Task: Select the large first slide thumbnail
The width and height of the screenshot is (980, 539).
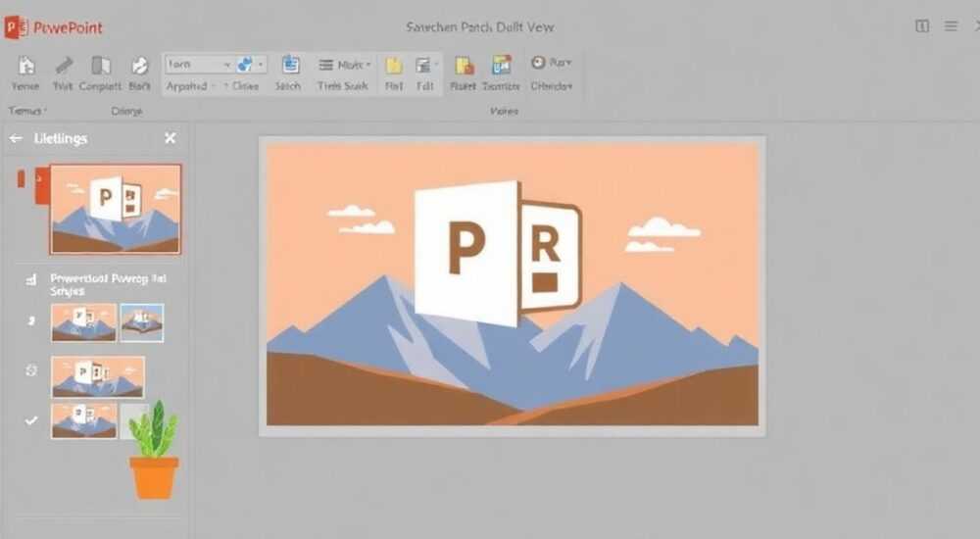Action: 116,209
